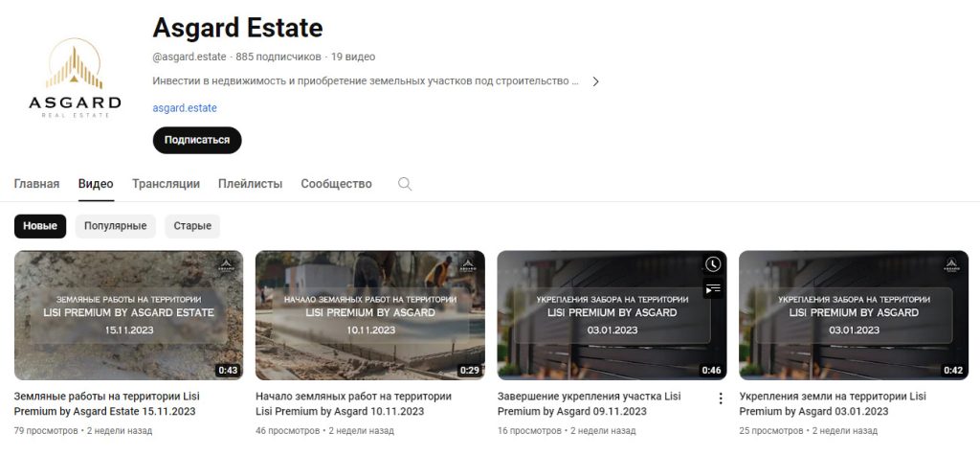Viewport: 980px width, 455px height.
Task: Click the 25 просмотров view count
Action: [x=771, y=431]
